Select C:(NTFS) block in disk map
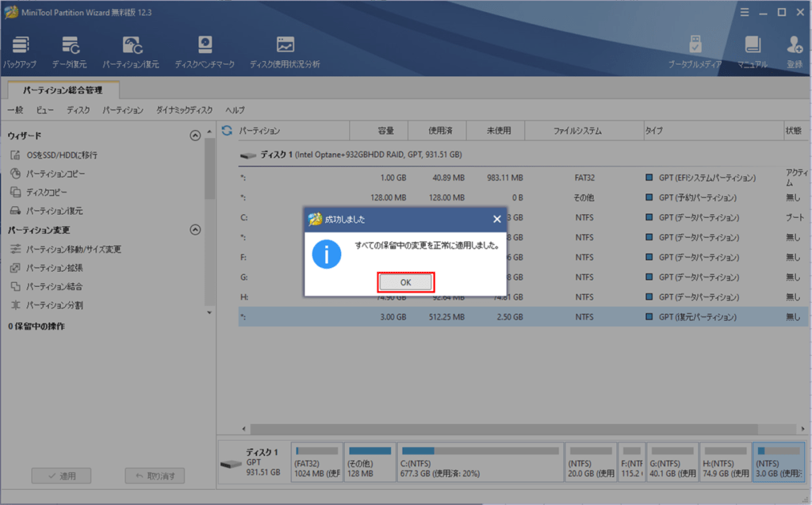 click(479, 462)
